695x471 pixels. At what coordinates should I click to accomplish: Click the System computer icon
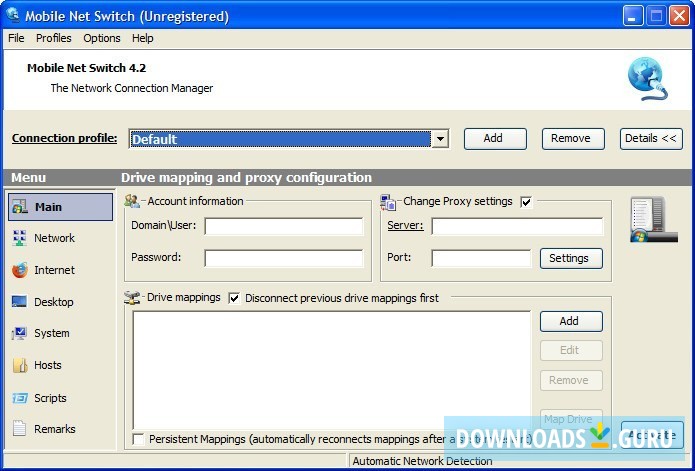[x=20, y=333]
